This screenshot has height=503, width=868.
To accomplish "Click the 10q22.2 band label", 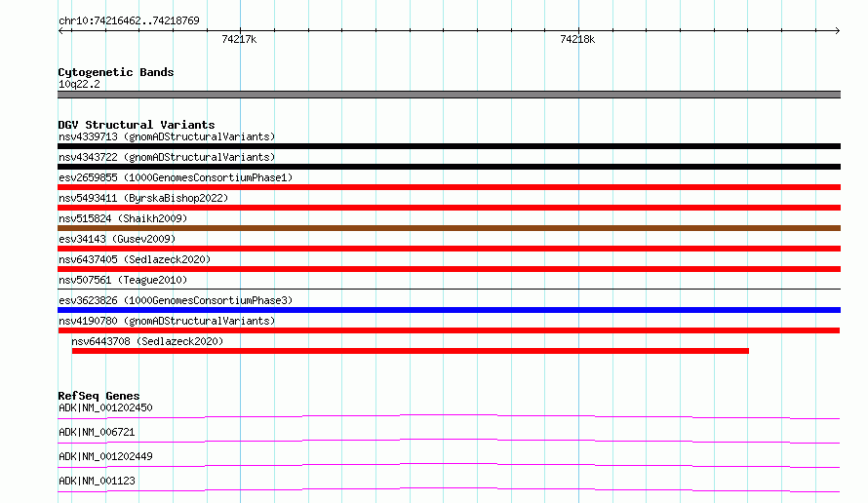I will pyautogui.click(x=79, y=84).
